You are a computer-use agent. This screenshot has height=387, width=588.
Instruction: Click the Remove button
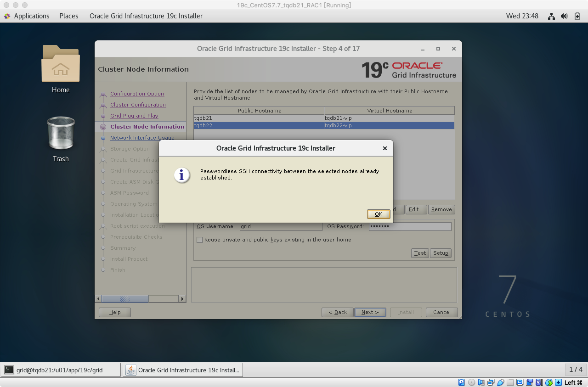coord(441,209)
